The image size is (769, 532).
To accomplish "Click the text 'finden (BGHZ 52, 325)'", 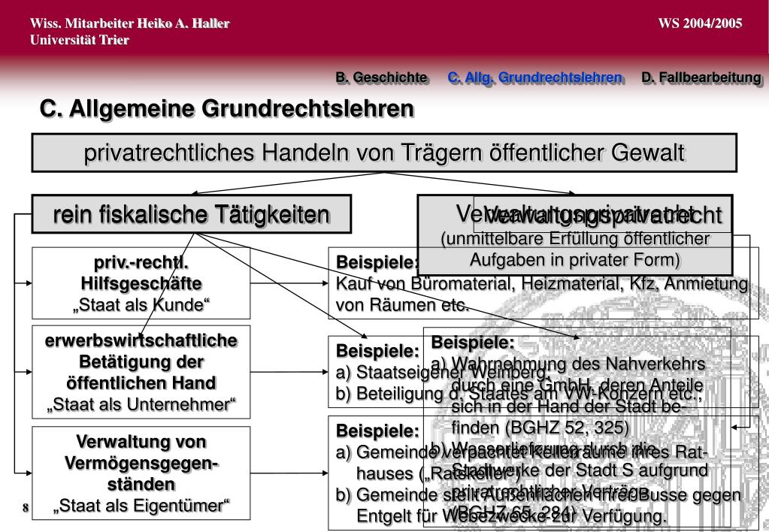I will click(x=540, y=428).
